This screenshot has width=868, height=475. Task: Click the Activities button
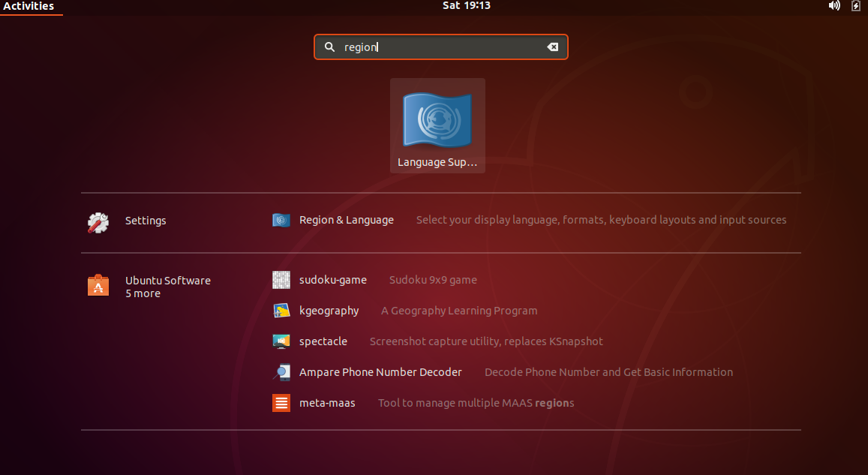coord(29,6)
